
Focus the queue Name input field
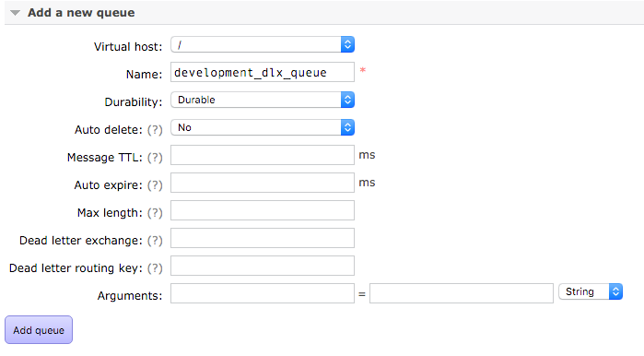click(263, 72)
